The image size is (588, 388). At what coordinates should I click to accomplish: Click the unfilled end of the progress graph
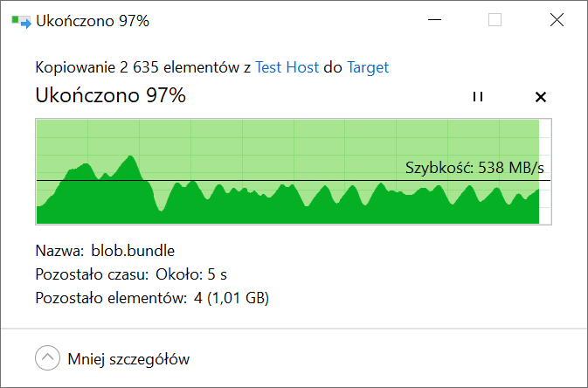click(545, 171)
